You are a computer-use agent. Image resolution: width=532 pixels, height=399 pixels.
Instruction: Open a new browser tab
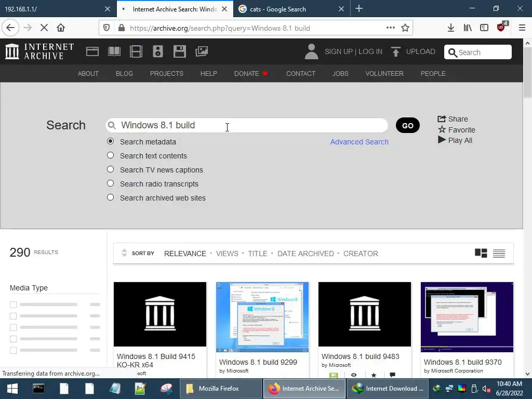pyautogui.click(x=359, y=9)
